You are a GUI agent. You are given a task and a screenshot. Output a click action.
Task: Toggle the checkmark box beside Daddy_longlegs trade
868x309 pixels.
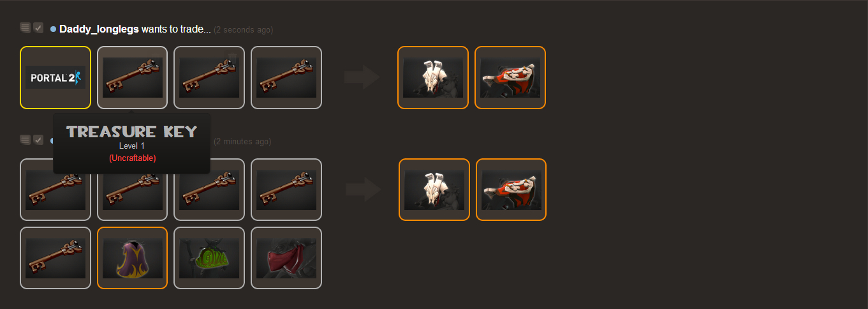pyautogui.click(x=38, y=28)
